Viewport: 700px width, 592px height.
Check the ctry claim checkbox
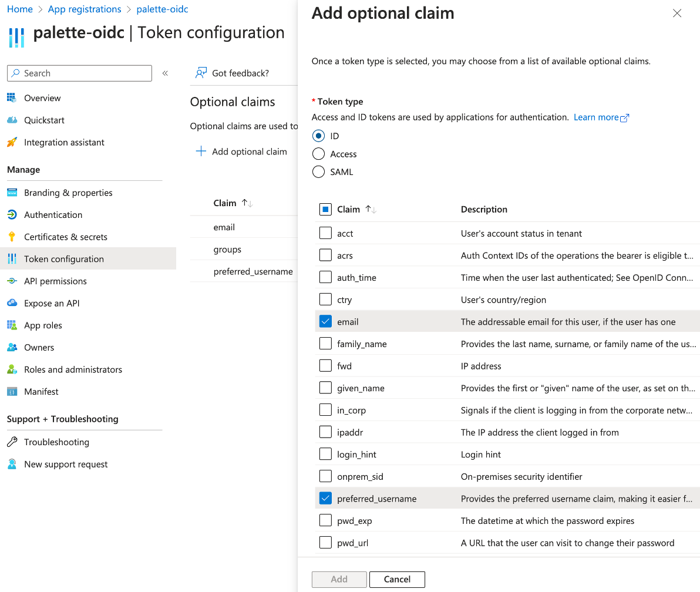coord(325,299)
